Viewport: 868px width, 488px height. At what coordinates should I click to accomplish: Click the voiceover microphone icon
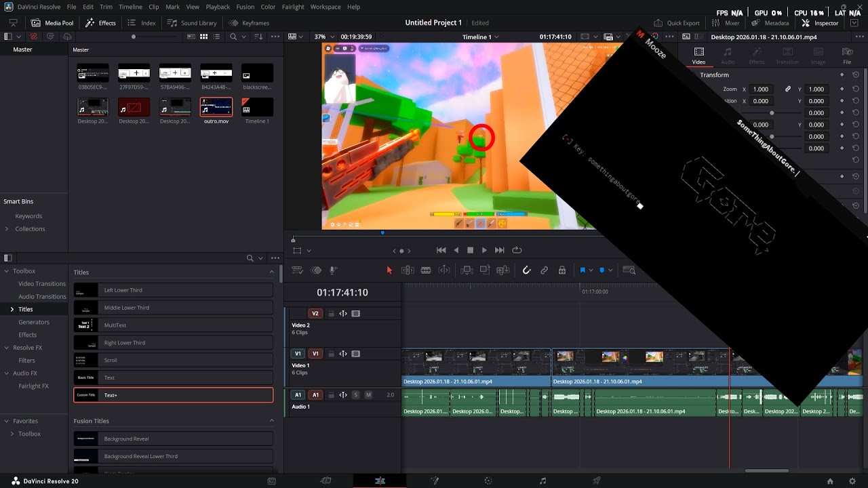pos(333,270)
